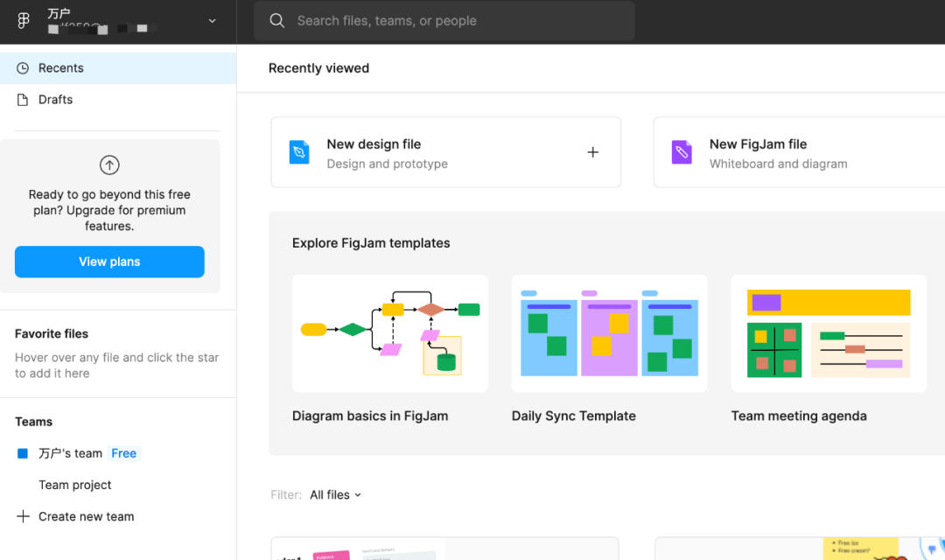Click the 万户 account name
The width and height of the screenshot is (945, 560).
pos(59,13)
